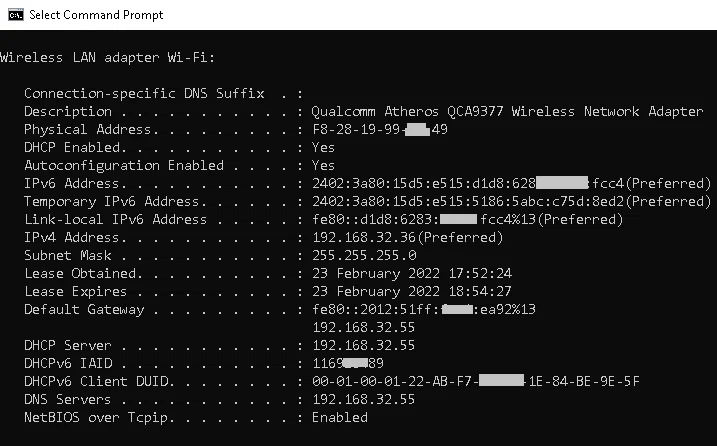
Task: Click the 'Subnet Mask' label
Action: [68, 255]
